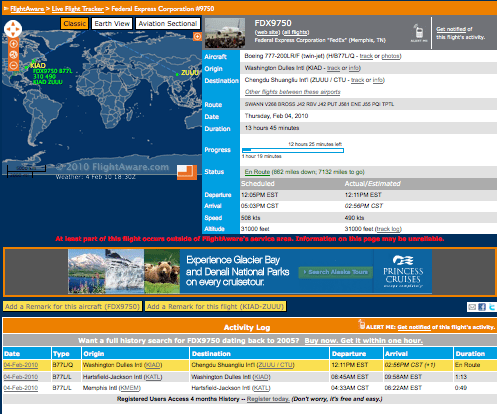Open Other flights between these airports
The width and height of the screenshot is (497, 414).
pyautogui.click(x=293, y=92)
